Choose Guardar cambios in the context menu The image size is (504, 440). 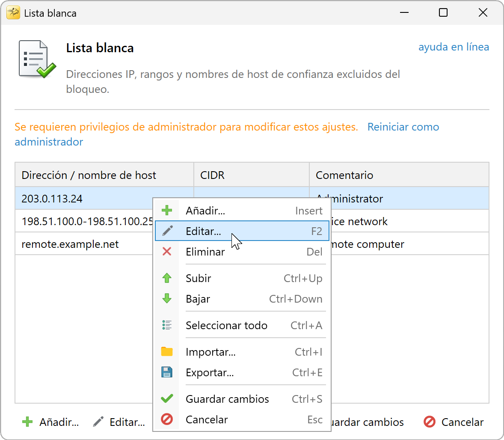[242, 398]
